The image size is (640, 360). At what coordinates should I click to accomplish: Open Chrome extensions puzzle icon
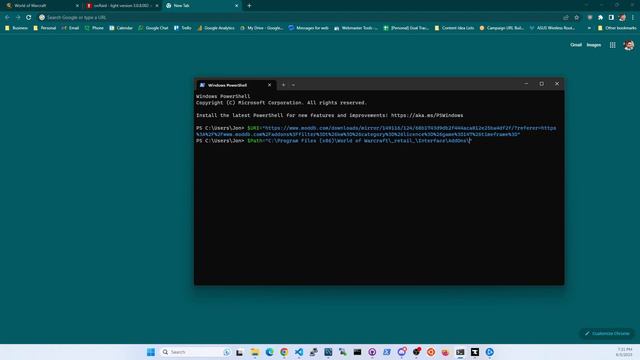point(600,18)
